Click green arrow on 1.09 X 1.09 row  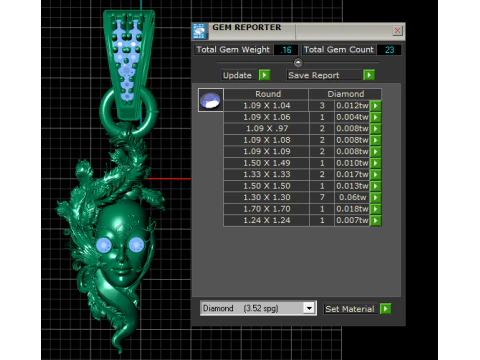pos(376,152)
